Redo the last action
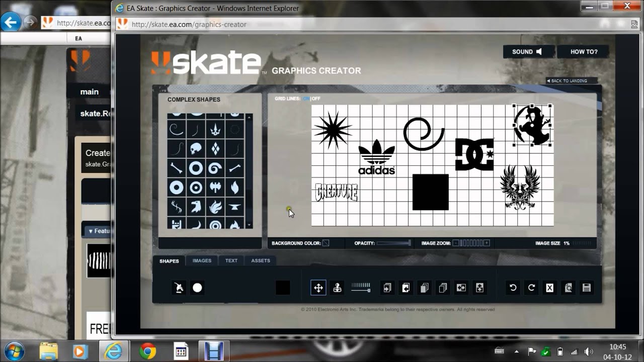 531,288
